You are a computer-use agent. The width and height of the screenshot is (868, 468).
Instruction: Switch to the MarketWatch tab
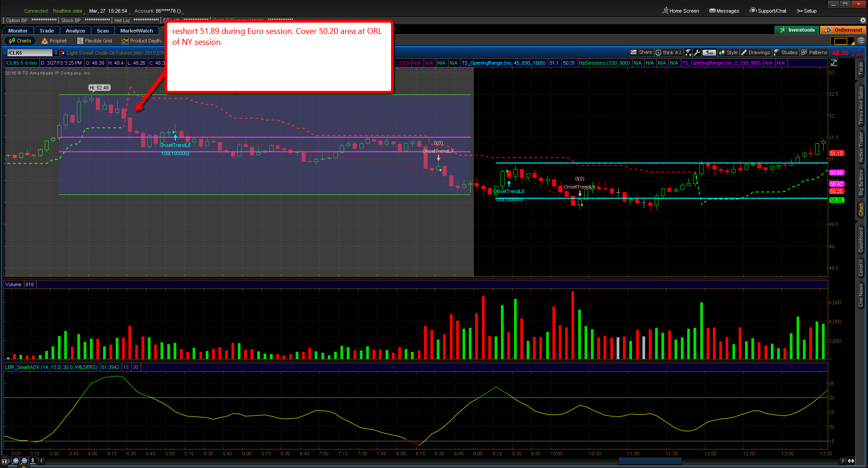(x=137, y=31)
